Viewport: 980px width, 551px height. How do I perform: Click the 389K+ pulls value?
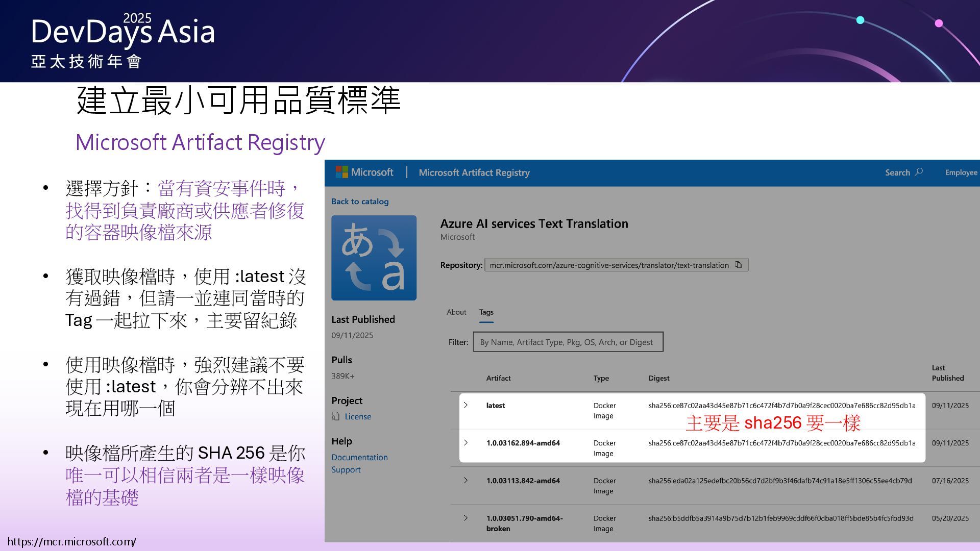click(343, 376)
